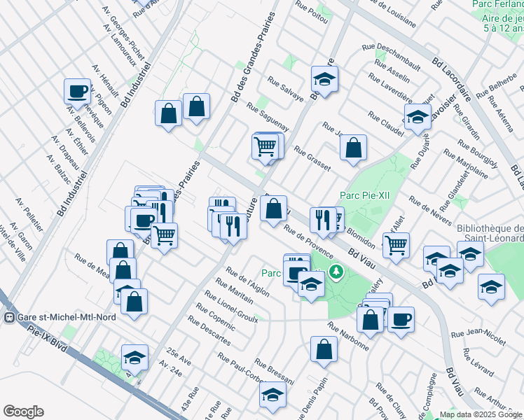Click the Rue de Nevers street label
Image resolution: width=524 pixels, height=420 pixels.
(431, 211)
